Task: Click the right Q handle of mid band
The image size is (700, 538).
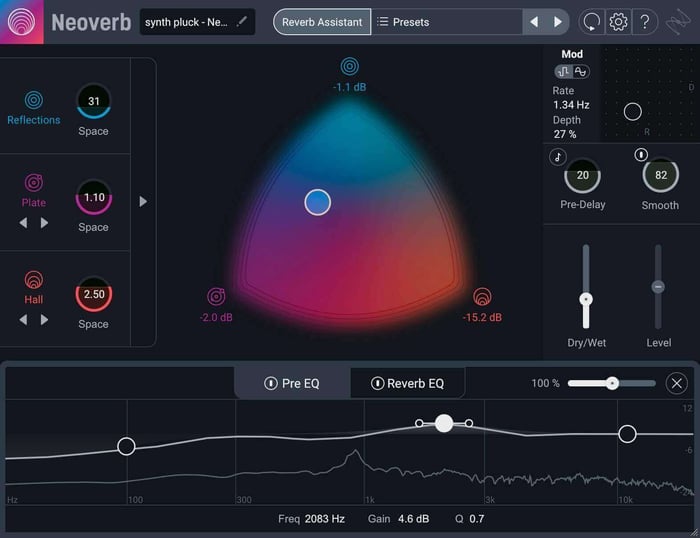Action: click(x=469, y=423)
